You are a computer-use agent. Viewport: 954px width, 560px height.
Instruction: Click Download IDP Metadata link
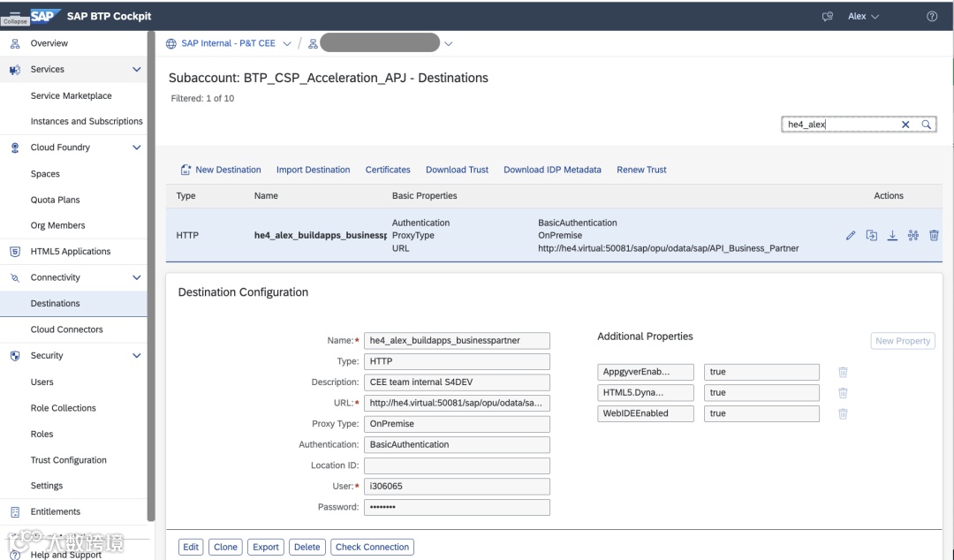click(x=552, y=170)
